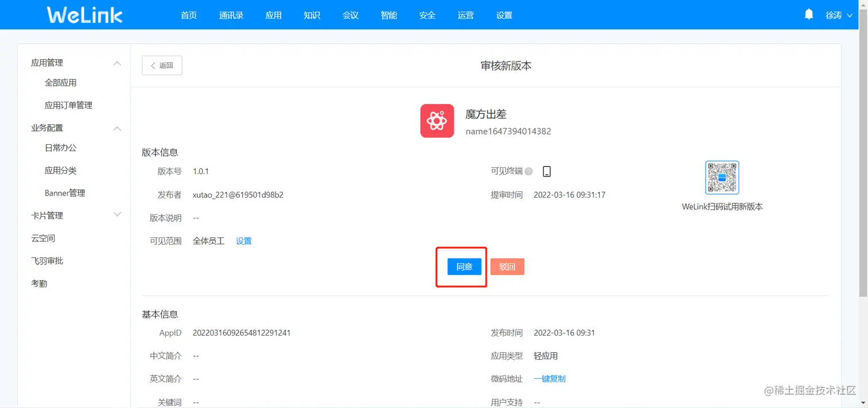Screen dimensions: 868x408
Task: Click the 驳回 reject button
Action: 507,266
